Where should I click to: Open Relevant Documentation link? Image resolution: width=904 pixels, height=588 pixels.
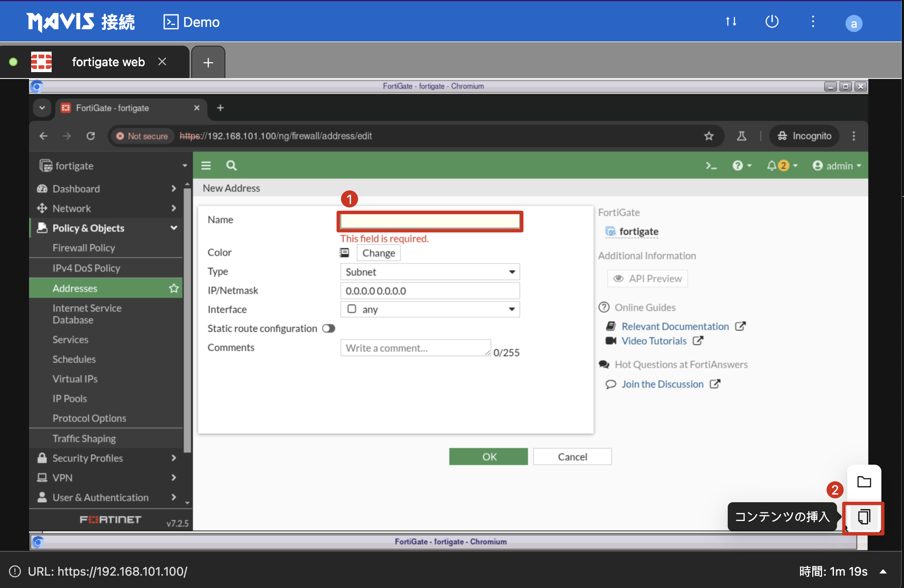pos(675,326)
